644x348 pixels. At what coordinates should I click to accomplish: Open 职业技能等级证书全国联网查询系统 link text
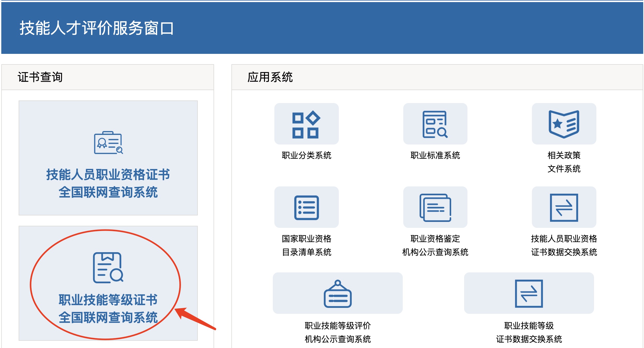108,308
